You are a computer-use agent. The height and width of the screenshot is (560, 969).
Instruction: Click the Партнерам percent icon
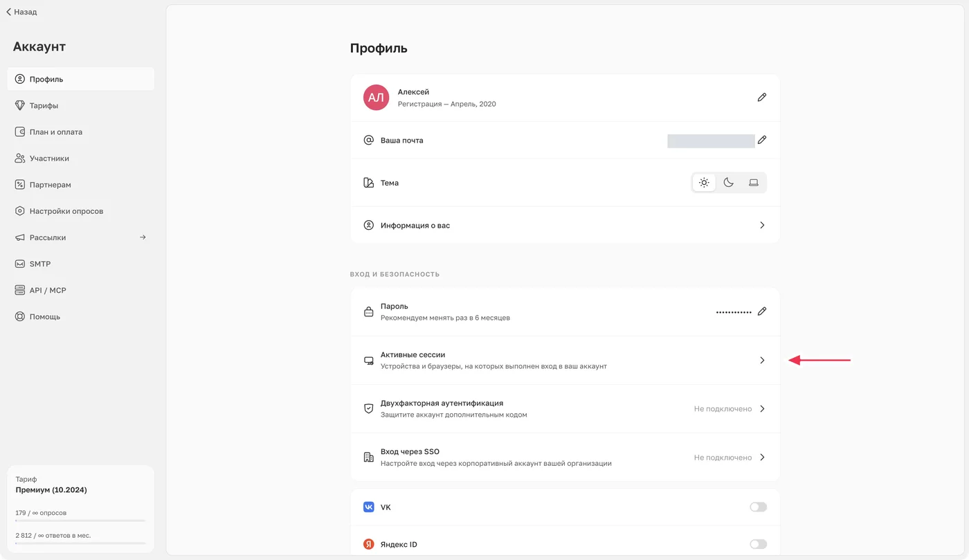tap(20, 185)
